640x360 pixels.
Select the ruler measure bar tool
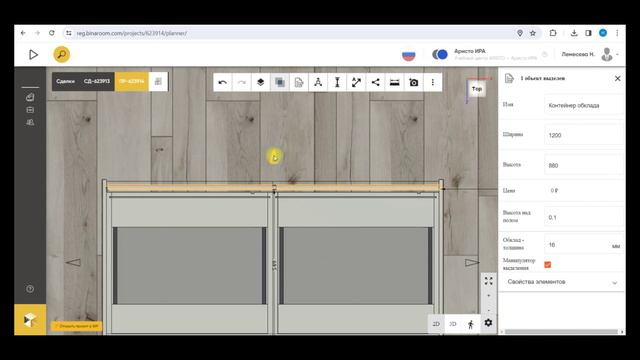394,82
